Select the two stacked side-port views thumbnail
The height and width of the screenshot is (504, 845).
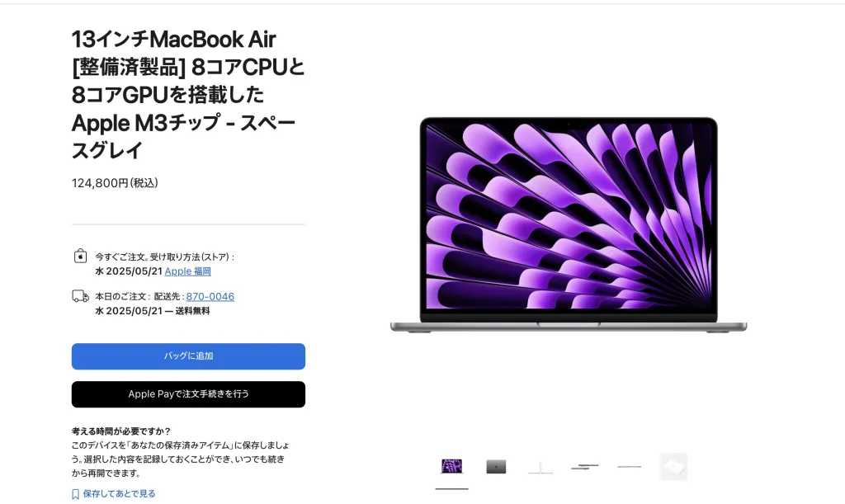click(585, 466)
